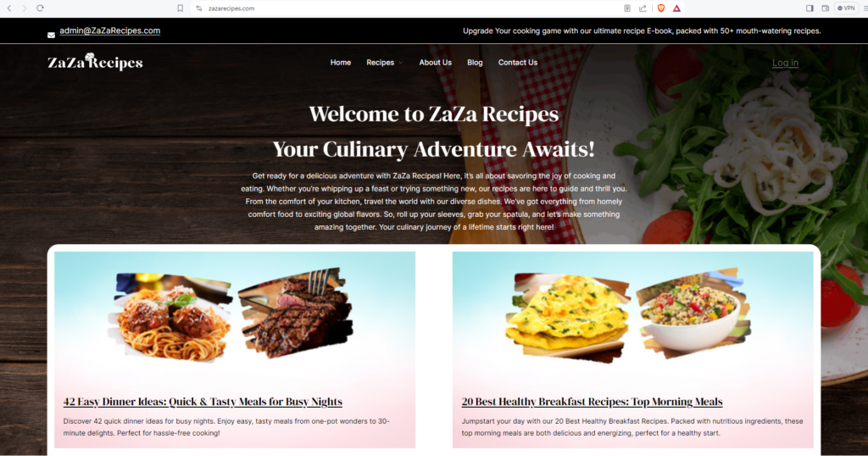Click the browser back arrow
The image size is (868, 456).
(x=9, y=8)
